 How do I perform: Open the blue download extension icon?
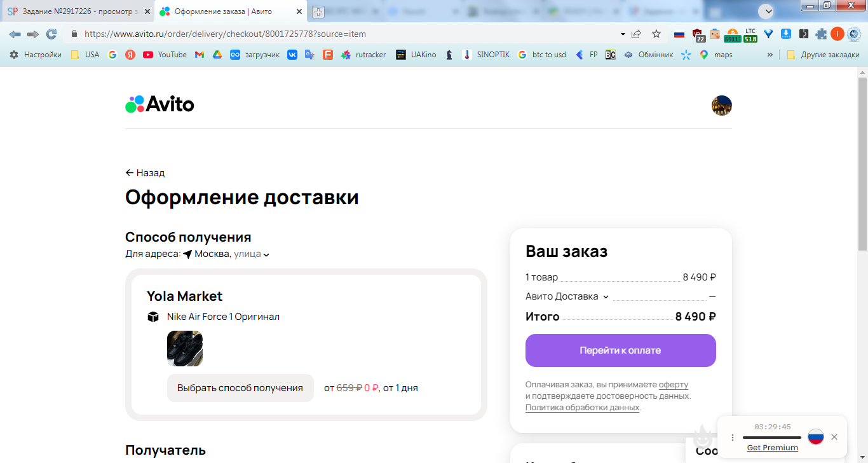[786, 34]
